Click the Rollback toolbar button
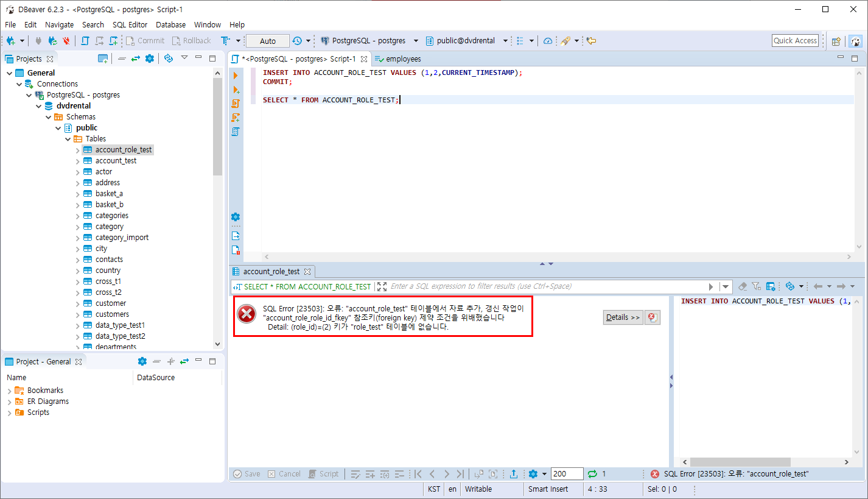Screen dimensions: 868x499 pos(192,41)
